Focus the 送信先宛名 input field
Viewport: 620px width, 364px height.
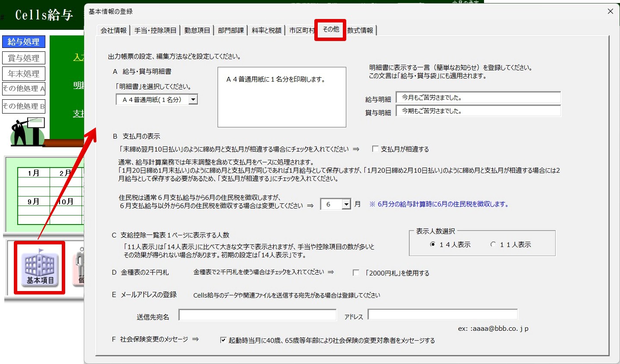coord(257,315)
